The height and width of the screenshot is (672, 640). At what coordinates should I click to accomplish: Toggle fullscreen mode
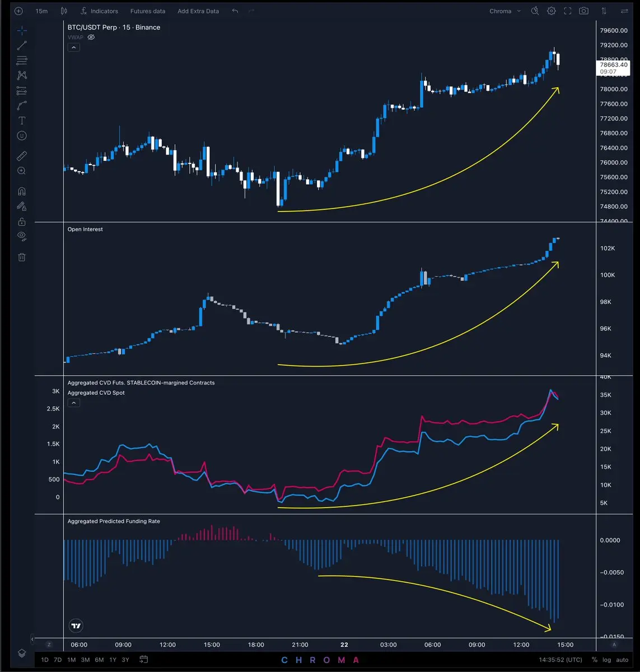pyautogui.click(x=568, y=11)
